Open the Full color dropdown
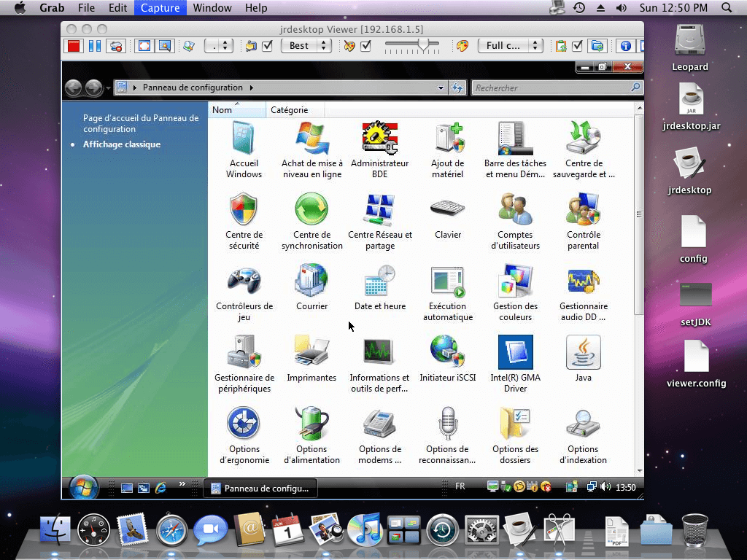The image size is (747, 560). click(510, 44)
